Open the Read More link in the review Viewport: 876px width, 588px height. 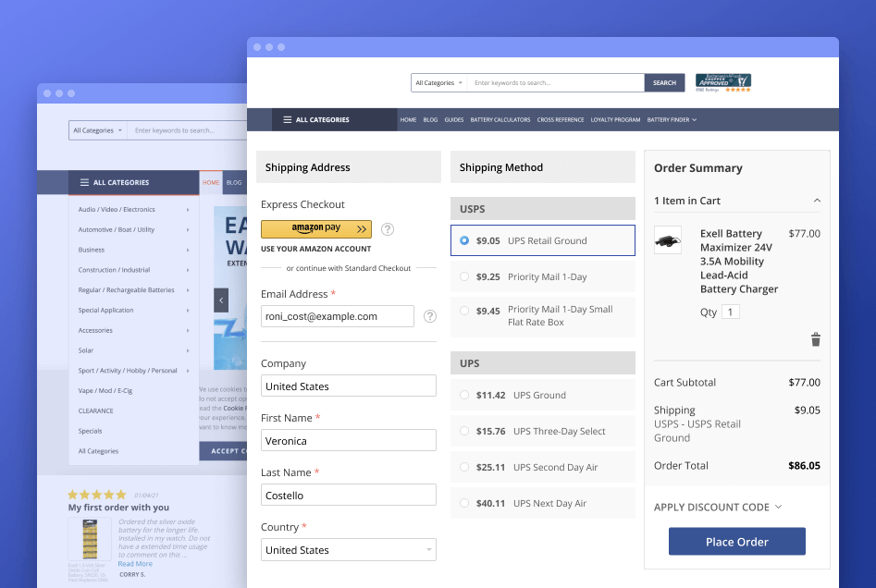coord(134,562)
